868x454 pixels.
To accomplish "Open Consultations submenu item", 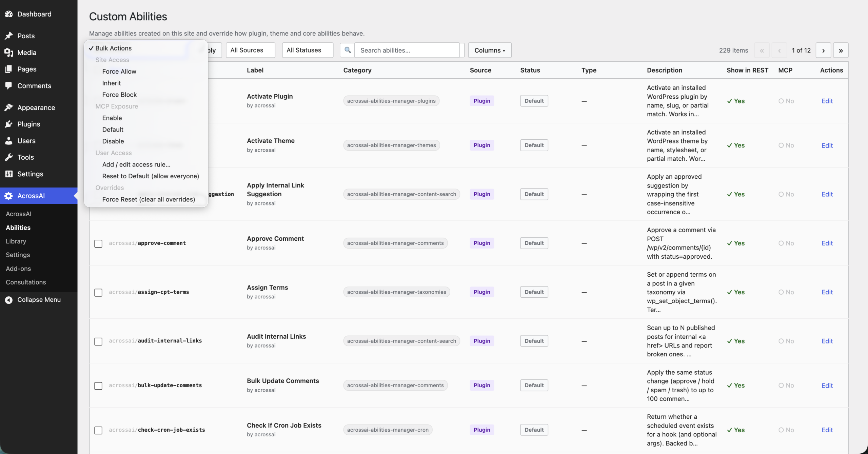I will point(26,282).
